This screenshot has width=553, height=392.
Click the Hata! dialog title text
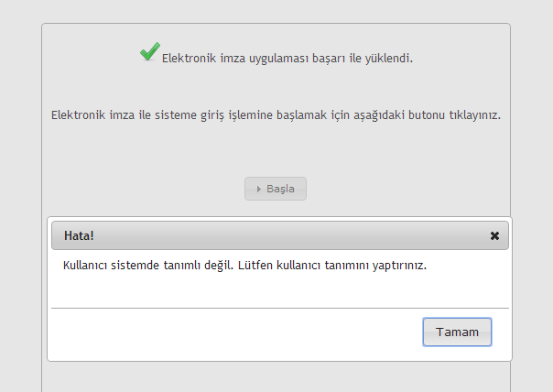tap(79, 235)
